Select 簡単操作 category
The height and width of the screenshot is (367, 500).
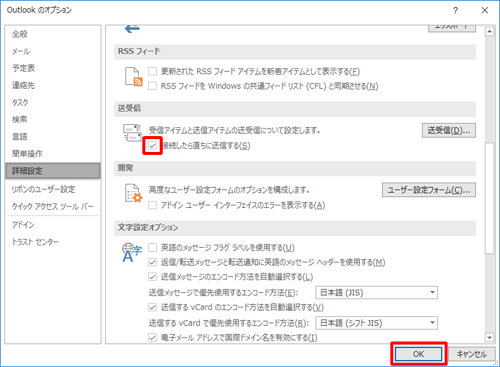pyautogui.click(x=53, y=154)
